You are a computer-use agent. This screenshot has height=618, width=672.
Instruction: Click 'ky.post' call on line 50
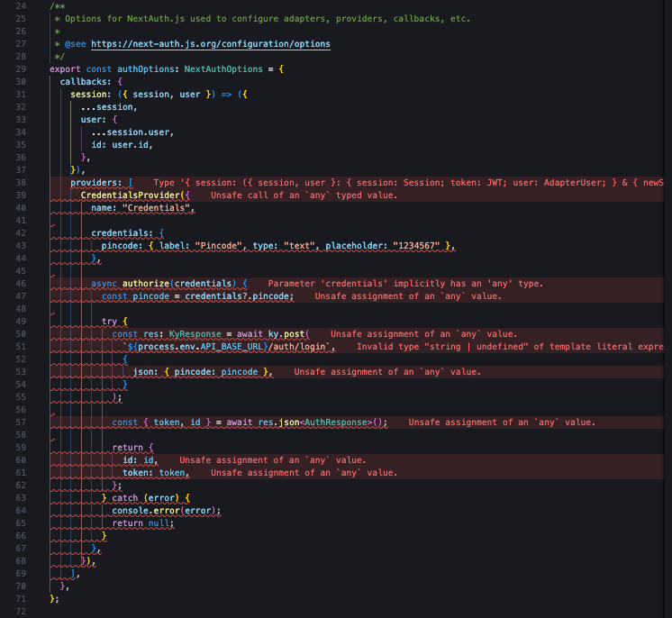pyautogui.click(x=286, y=334)
